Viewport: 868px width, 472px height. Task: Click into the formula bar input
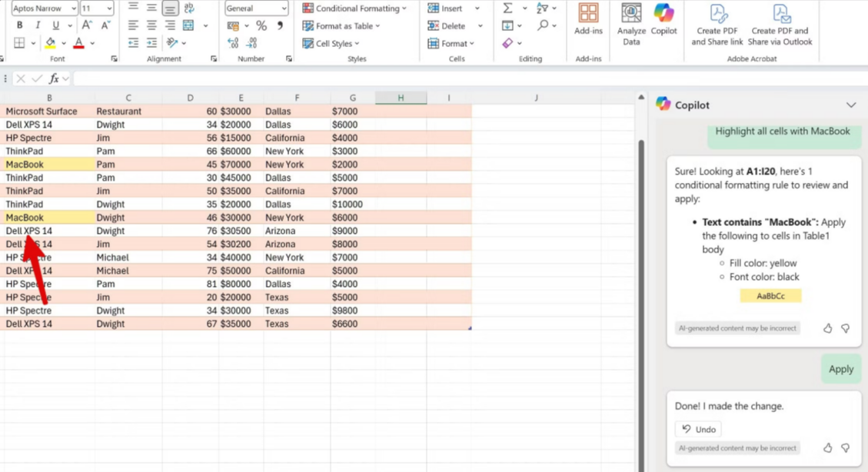click(471, 78)
